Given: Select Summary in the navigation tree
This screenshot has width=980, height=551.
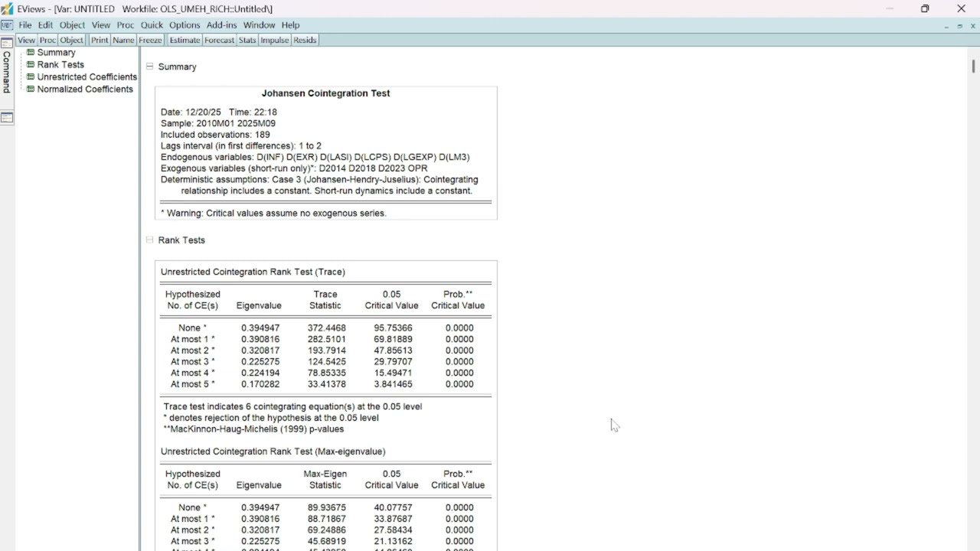Looking at the screenshot, I should point(56,53).
